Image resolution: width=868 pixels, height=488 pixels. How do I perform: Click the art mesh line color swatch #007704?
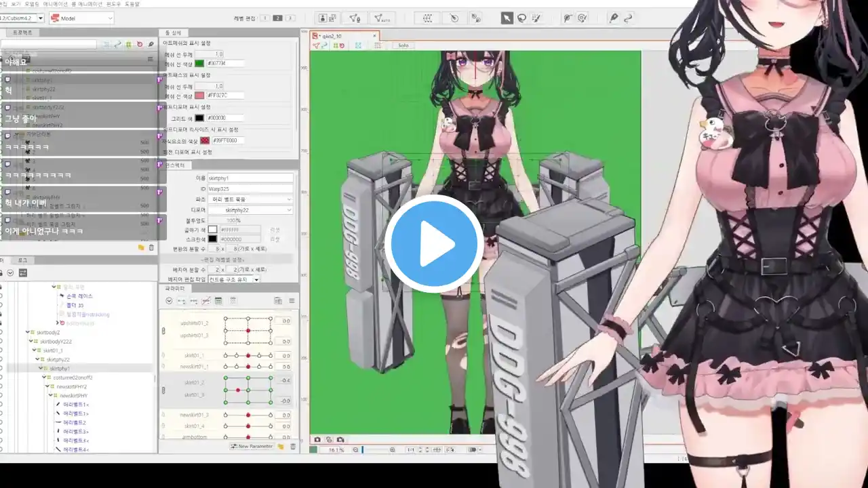[199, 63]
